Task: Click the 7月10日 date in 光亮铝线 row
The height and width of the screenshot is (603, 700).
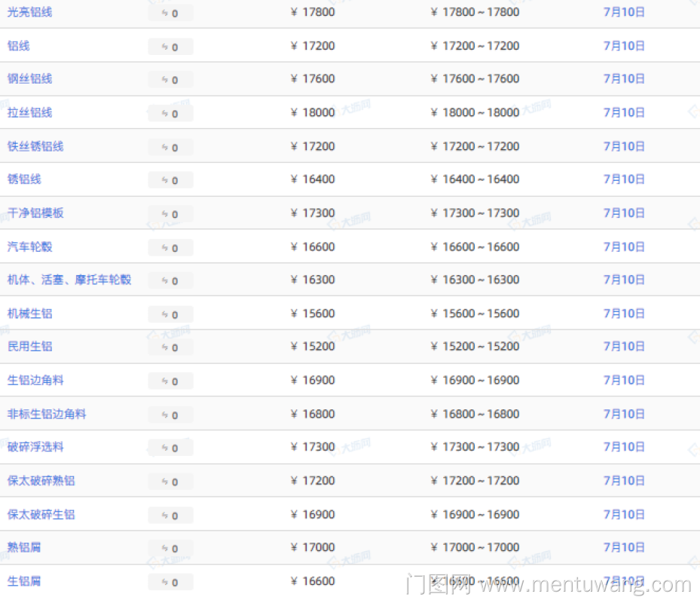Action: 624,12
